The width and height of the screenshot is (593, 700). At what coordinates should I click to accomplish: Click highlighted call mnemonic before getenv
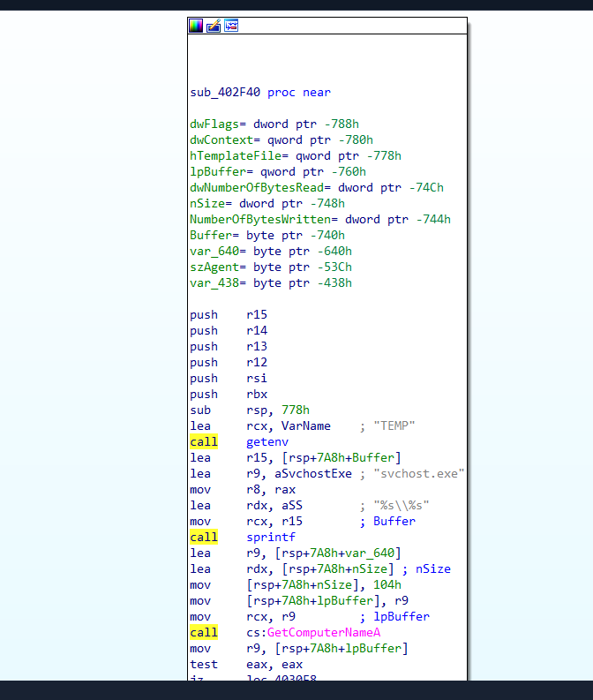204,442
